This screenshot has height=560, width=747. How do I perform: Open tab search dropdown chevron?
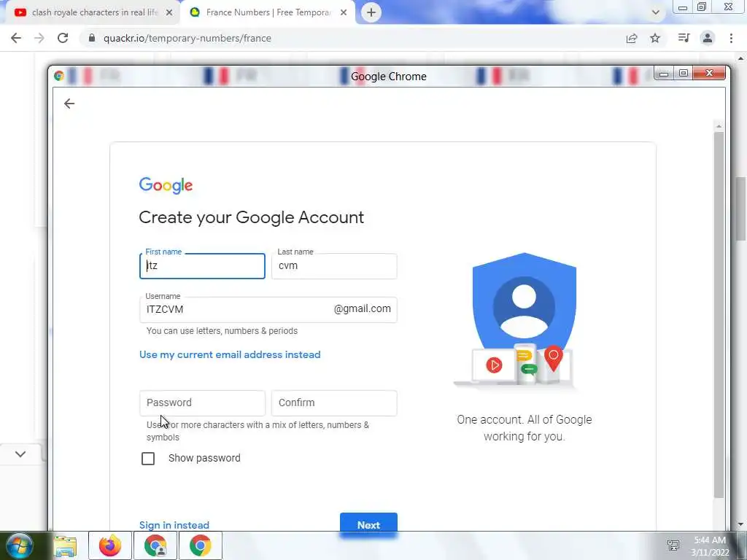[x=656, y=12]
